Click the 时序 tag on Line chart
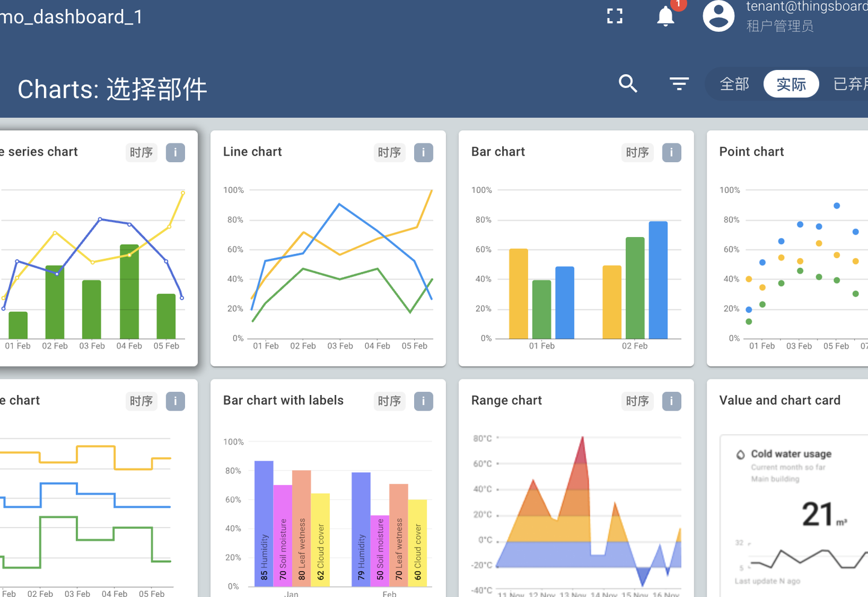 [x=389, y=153]
